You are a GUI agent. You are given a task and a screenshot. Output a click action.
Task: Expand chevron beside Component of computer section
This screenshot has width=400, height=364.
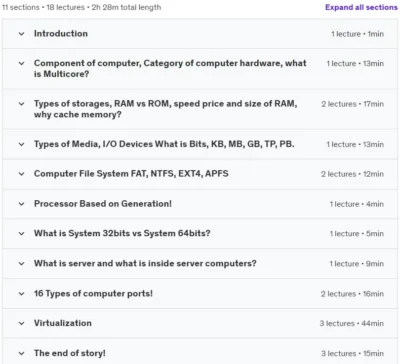point(21,63)
